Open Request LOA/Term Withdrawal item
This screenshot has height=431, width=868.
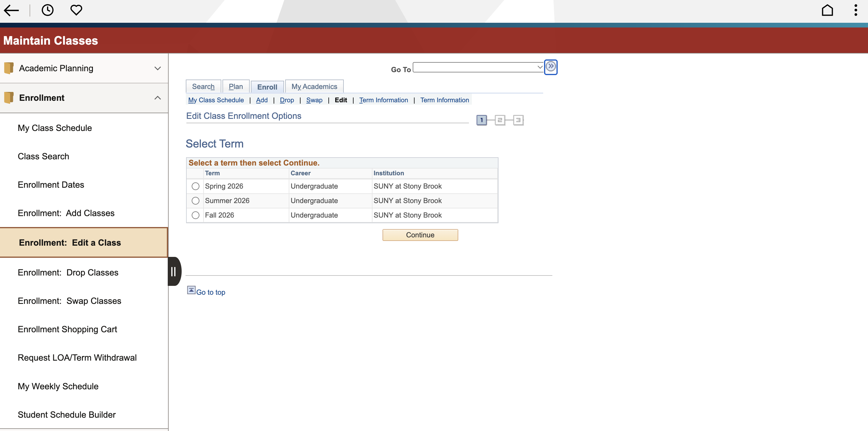(x=84, y=358)
